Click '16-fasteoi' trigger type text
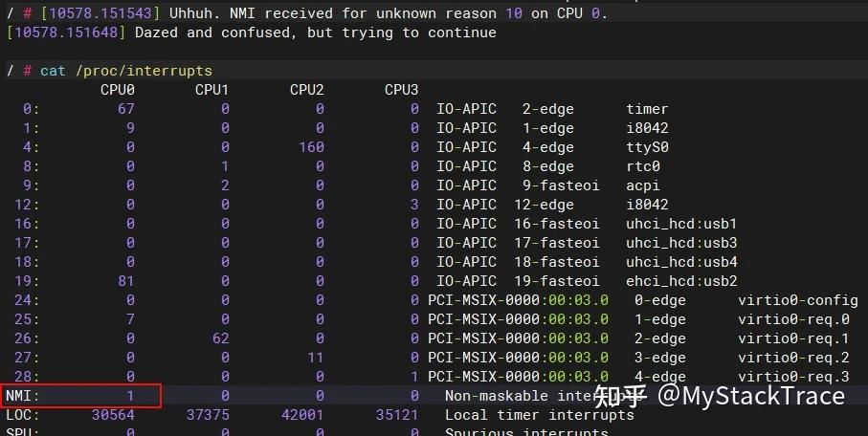This screenshot has height=436, width=868. [556, 224]
